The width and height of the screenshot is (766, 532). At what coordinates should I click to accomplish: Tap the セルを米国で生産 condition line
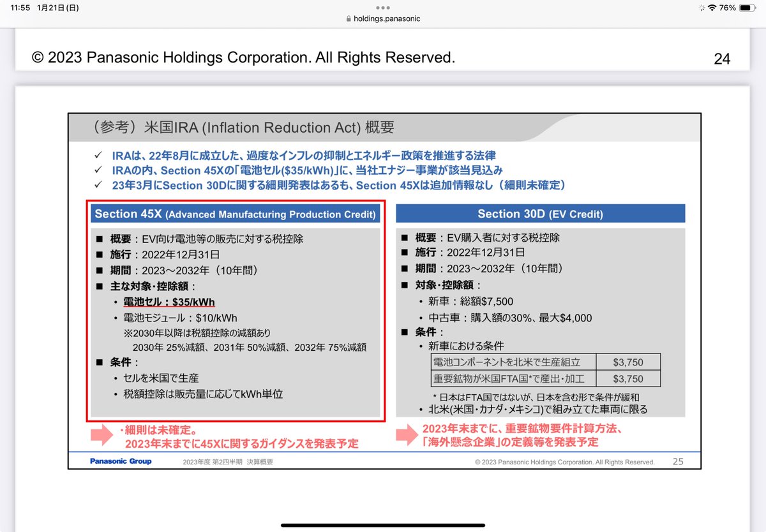click(156, 378)
